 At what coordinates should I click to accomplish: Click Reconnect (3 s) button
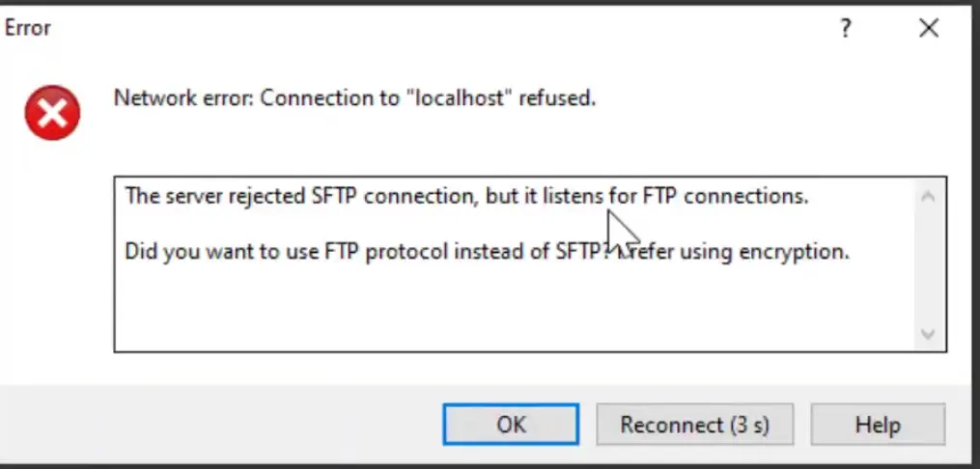(x=694, y=425)
